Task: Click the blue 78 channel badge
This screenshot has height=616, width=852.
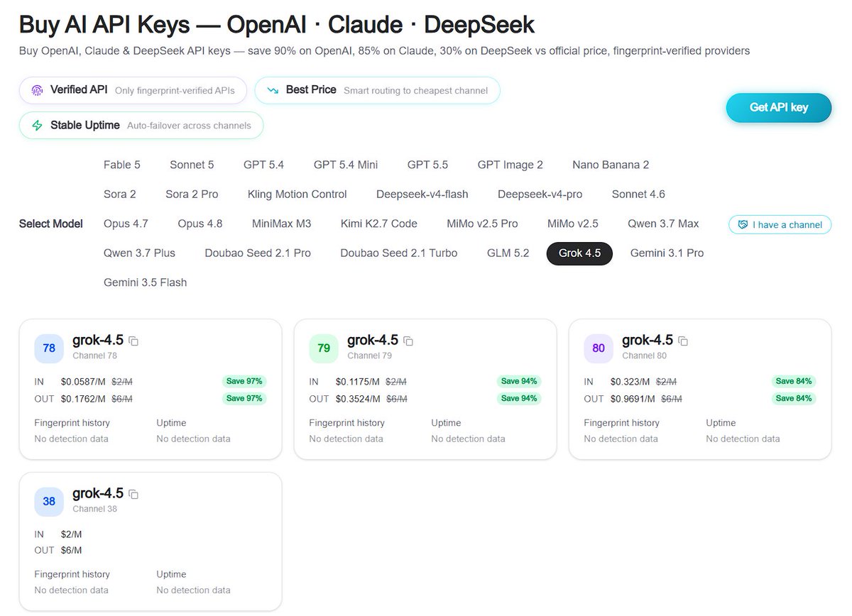Action: tap(49, 348)
